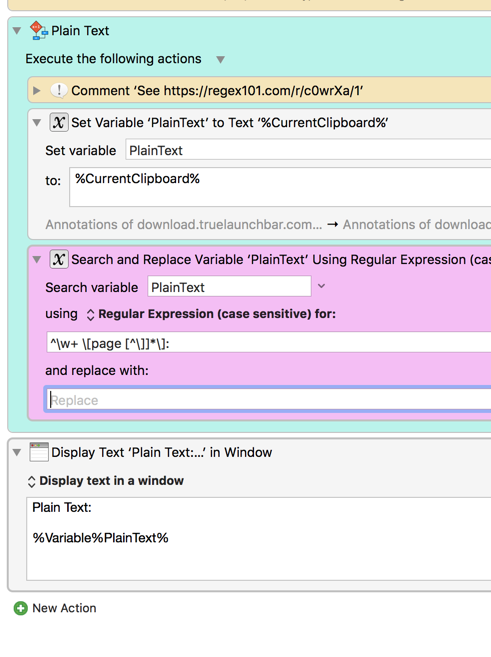491x657 pixels.
Task: Click the %CurrentClipboard% text field
Action: (280, 187)
